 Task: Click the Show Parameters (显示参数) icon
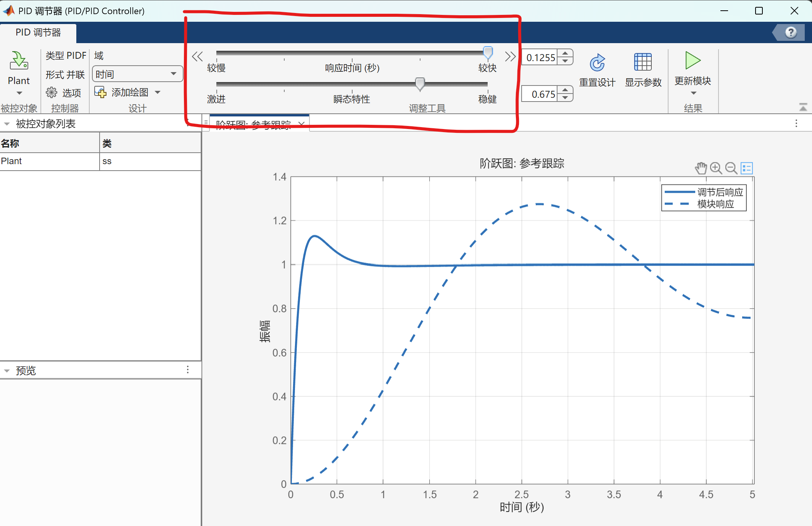point(643,62)
